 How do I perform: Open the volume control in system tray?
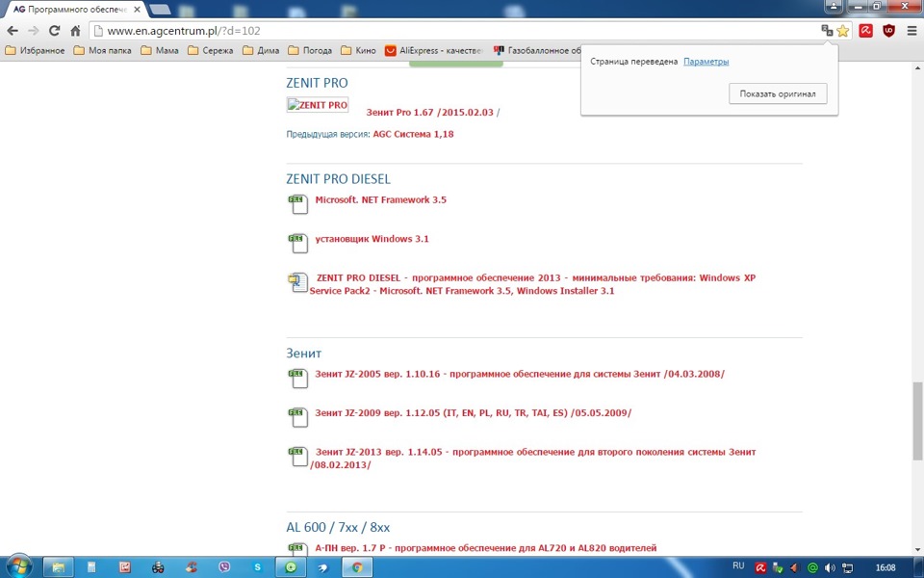pos(831,568)
